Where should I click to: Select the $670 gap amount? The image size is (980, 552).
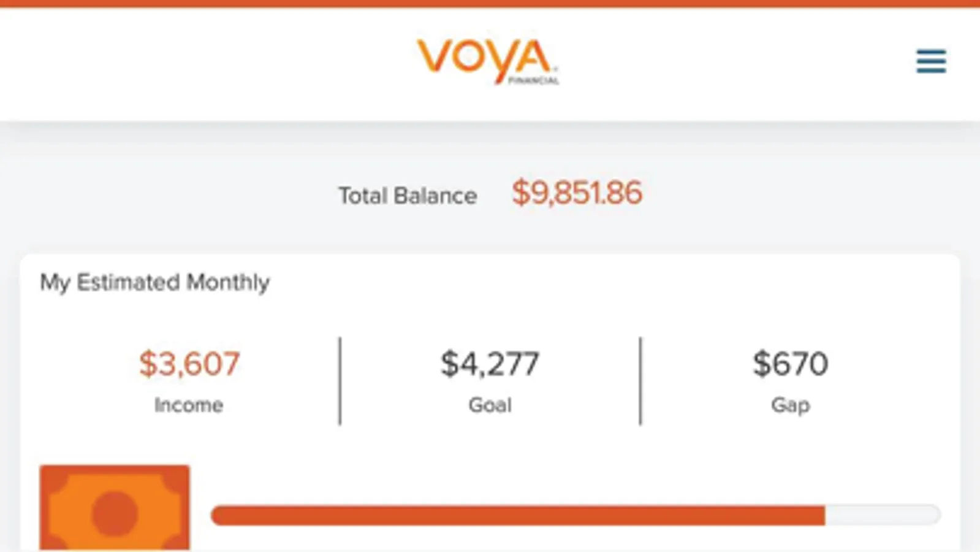(790, 364)
